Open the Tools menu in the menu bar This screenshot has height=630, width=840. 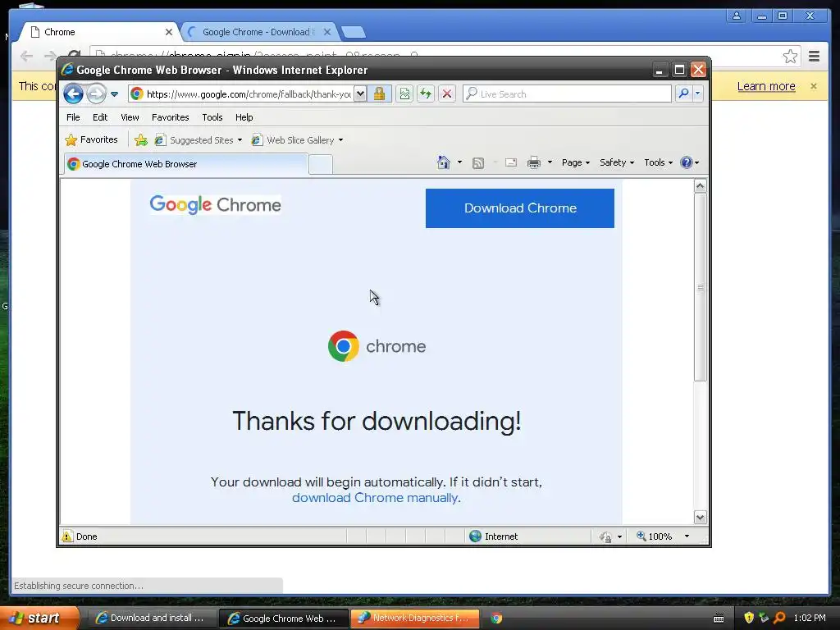[212, 117]
